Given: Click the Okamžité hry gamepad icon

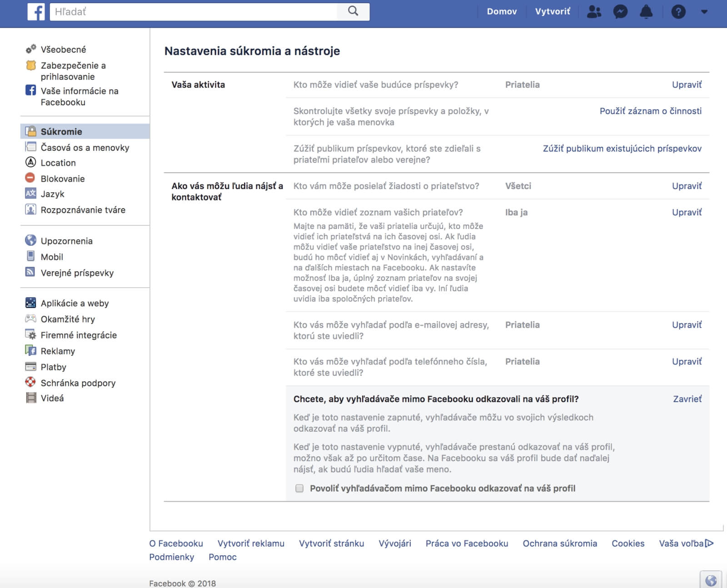Looking at the screenshot, I should (x=30, y=319).
